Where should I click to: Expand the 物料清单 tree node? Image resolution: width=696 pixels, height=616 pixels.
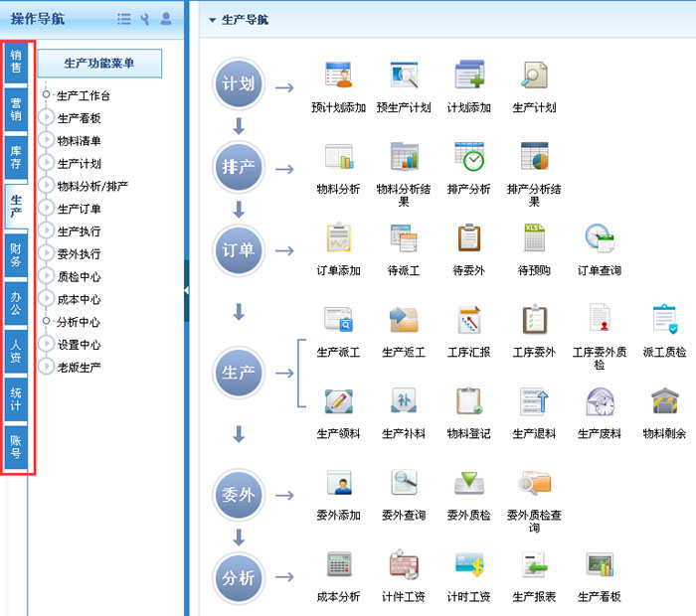pos(46,141)
